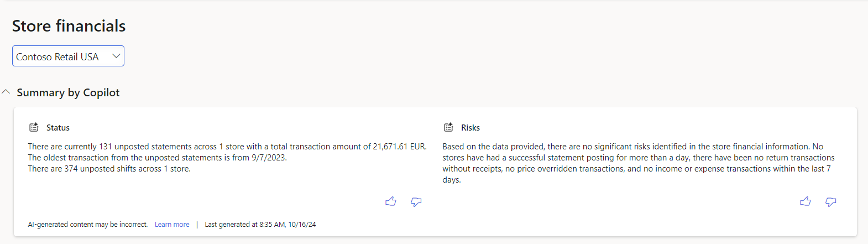Viewport: 868px width, 244px height.
Task: Open the company dropdown arrow
Action: (116, 56)
